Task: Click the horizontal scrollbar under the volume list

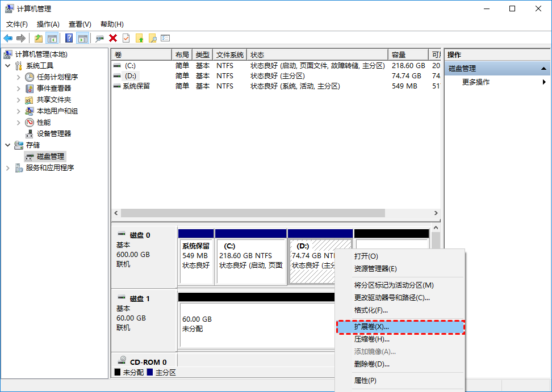Action: tap(253, 213)
